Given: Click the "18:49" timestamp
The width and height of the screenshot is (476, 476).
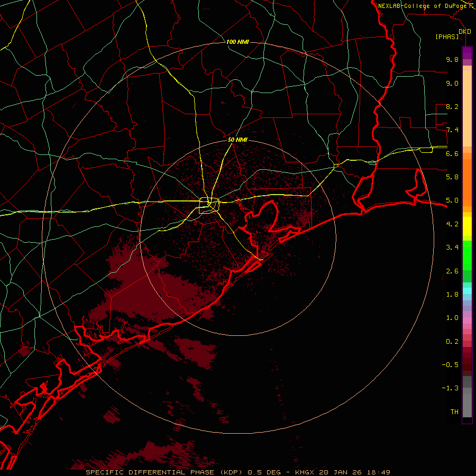Looking at the screenshot, I should pos(378,472).
